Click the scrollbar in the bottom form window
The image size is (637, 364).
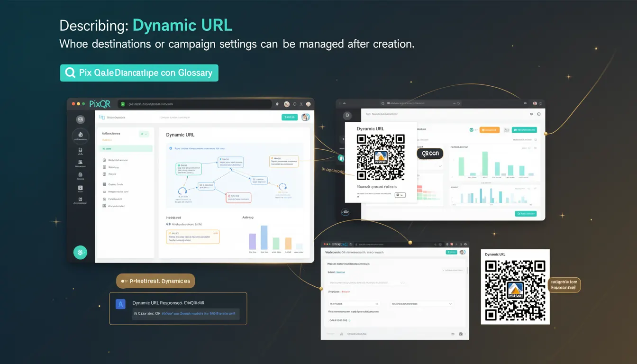click(x=467, y=270)
